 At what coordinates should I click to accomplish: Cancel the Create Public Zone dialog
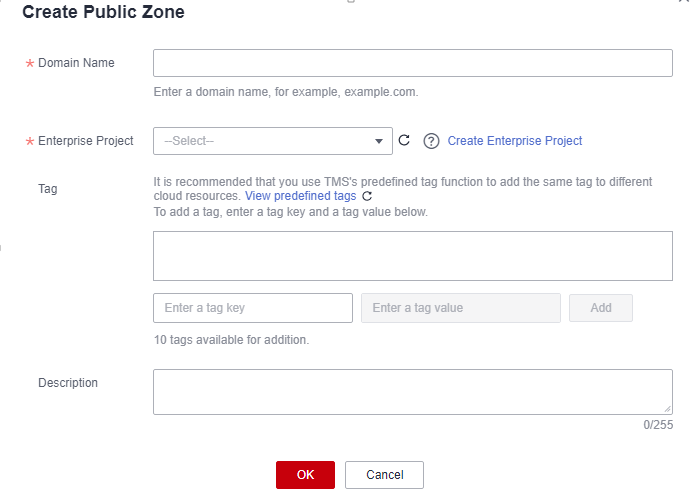384,475
